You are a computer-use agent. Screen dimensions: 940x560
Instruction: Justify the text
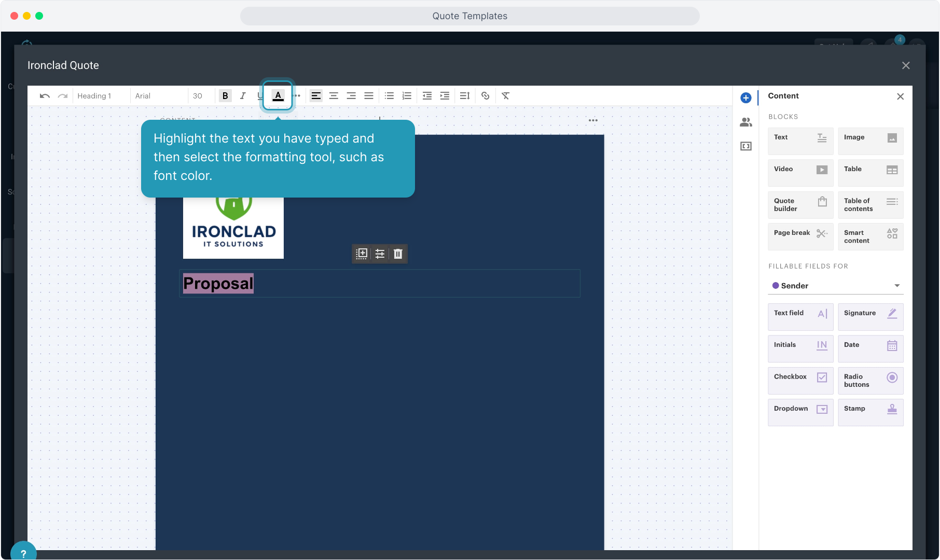click(x=369, y=96)
